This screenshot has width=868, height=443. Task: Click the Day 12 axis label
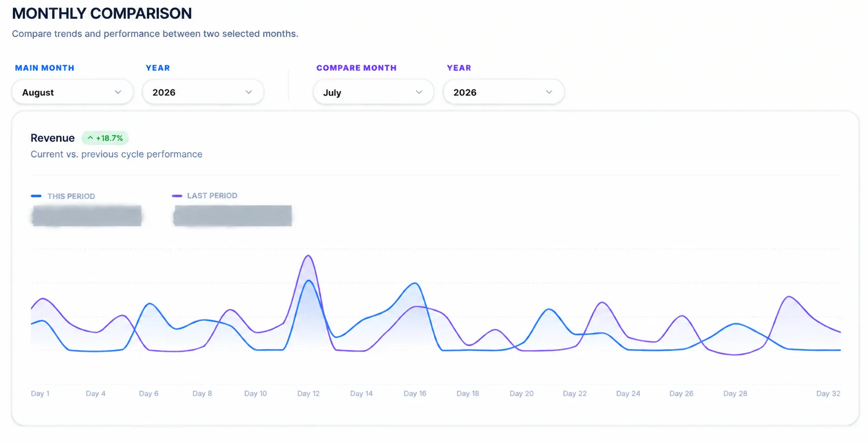308,394
